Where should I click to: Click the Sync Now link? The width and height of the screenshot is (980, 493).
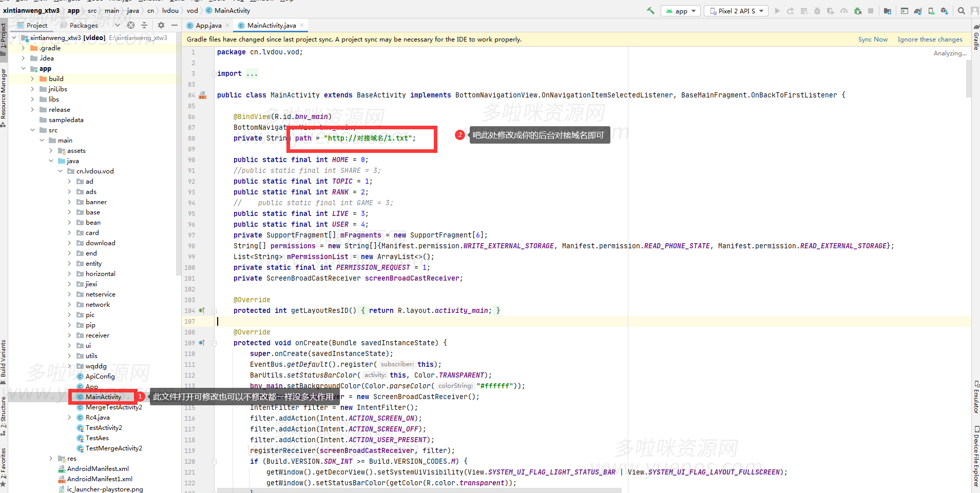tap(872, 40)
